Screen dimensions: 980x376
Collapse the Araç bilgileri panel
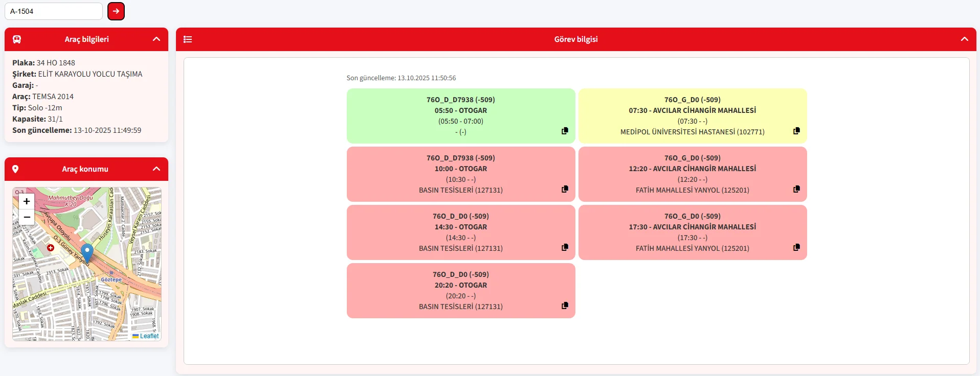pos(157,39)
